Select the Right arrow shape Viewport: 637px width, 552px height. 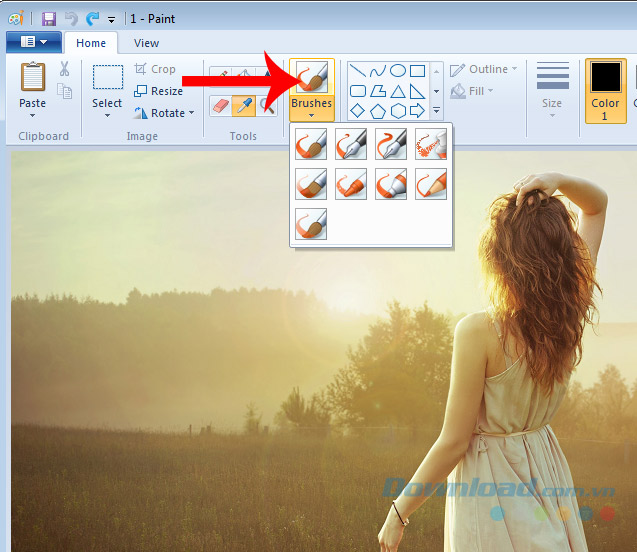pyautogui.click(x=417, y=110)
